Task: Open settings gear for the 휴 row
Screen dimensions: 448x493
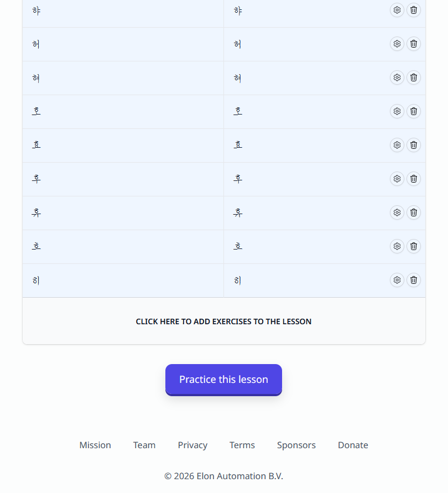Action: [397, 212]
